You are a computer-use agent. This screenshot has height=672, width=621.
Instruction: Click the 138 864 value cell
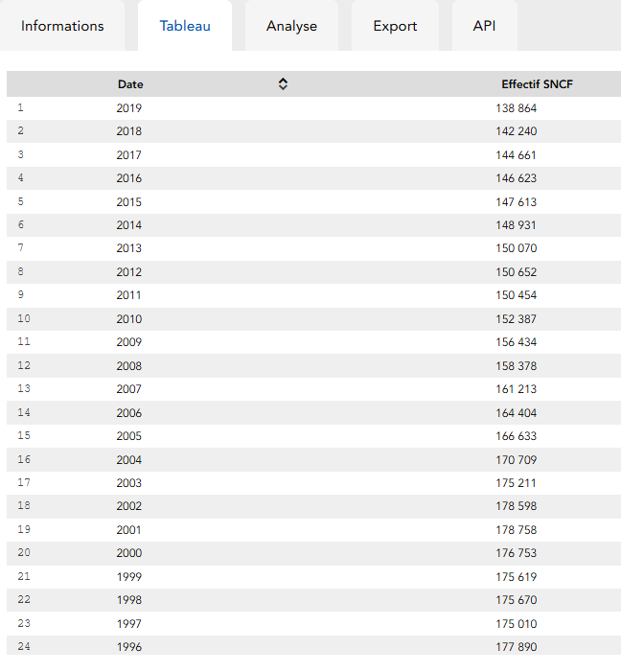pos(516,108)
